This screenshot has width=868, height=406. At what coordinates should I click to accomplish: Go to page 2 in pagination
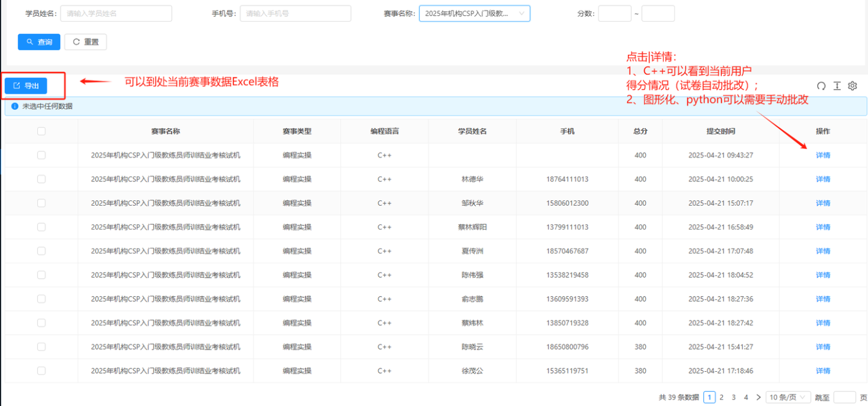pos(721,397)
